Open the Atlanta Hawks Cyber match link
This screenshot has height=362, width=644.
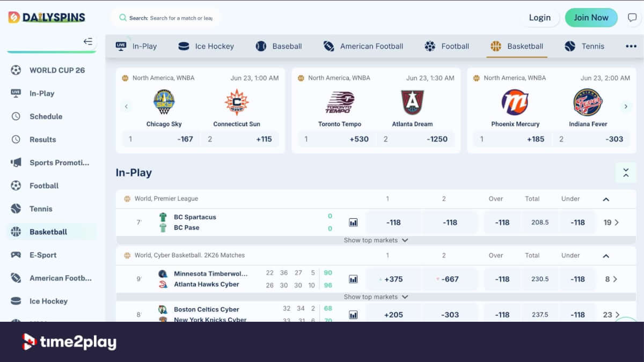coord(207,284)
